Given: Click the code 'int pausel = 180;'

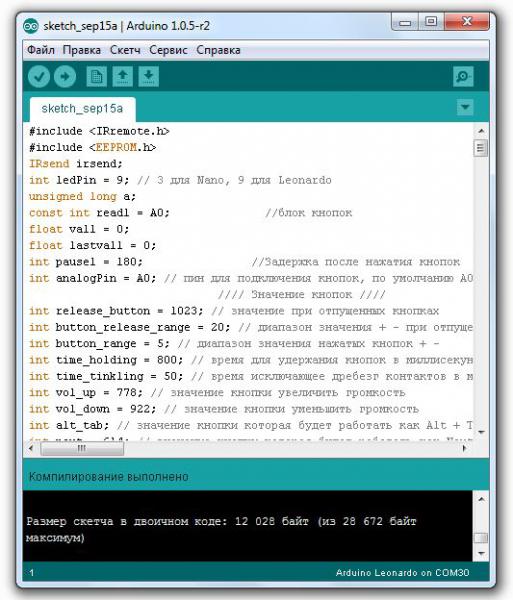Looking at the screenshot, I should [x=86, y=262].
